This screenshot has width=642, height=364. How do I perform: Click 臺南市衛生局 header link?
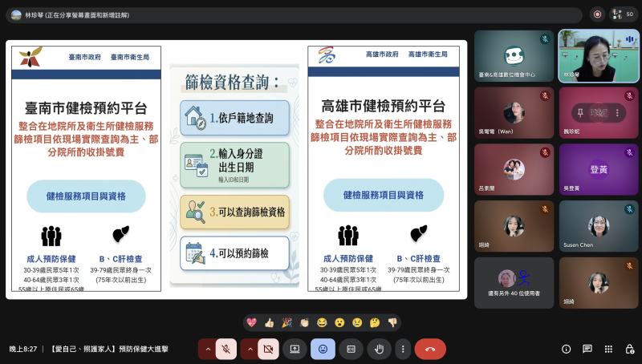click(130, 57)
